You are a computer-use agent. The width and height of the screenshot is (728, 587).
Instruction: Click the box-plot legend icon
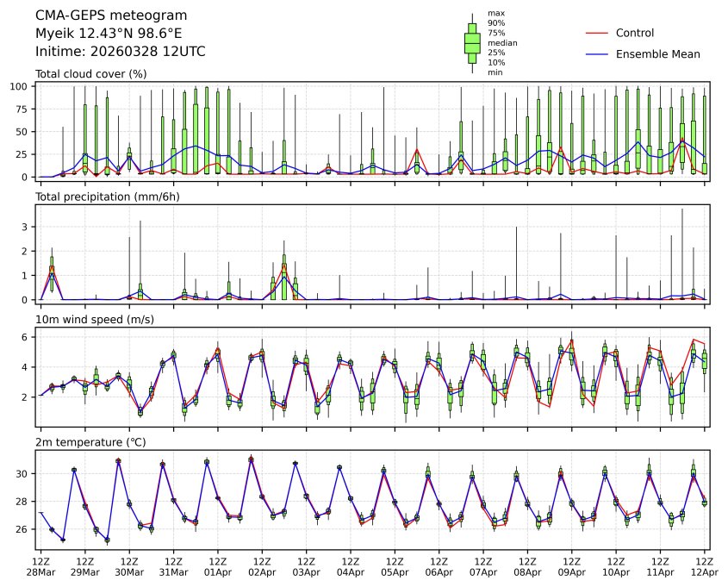click(x=472, y=43)
